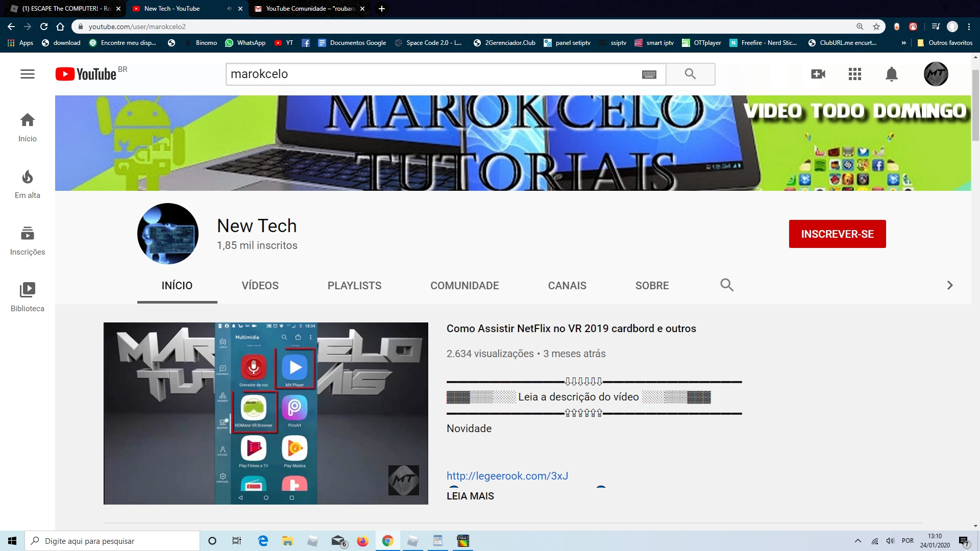Open a new browser tab
The height and width of the screenshot is (551, 980).
pos(382,9)
